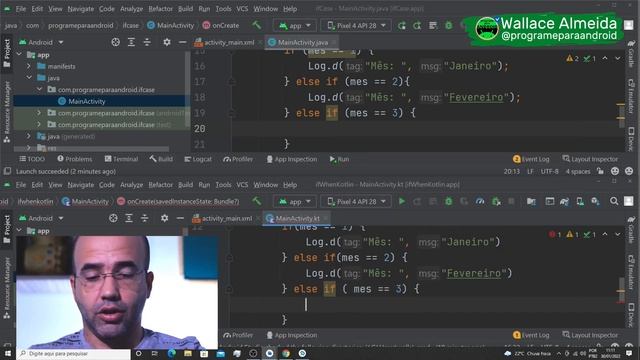Screen dimensions: 640x360
Task: Click Expand All icon in lower Project panel
Action: click(x=129, y=218)
